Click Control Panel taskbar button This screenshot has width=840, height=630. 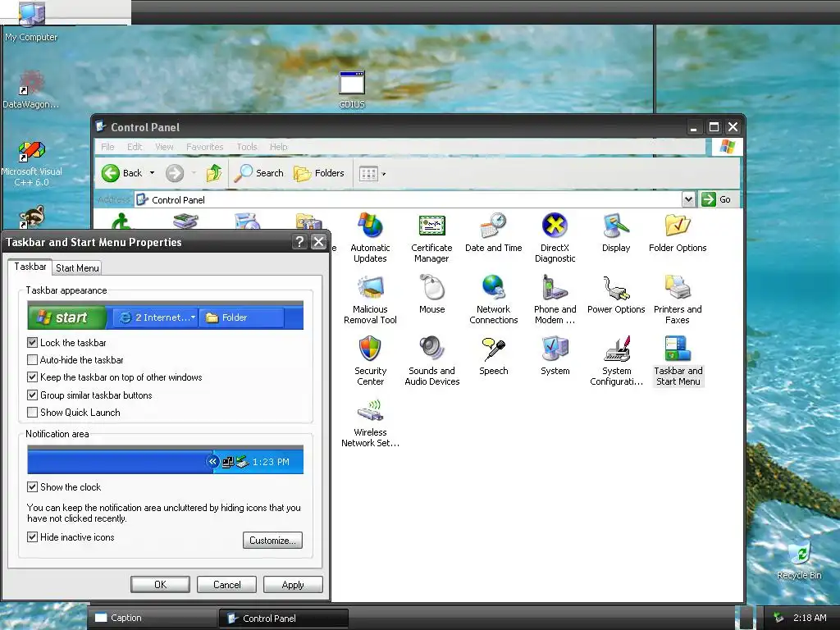(x=284, y=618)
